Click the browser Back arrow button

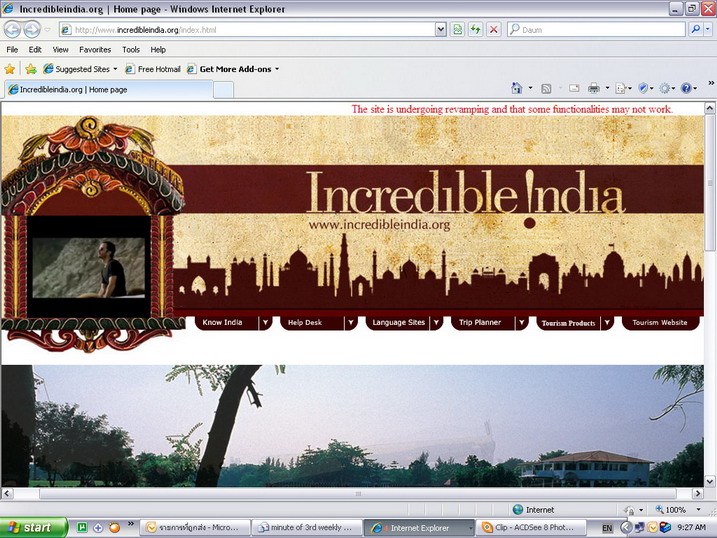12,30
